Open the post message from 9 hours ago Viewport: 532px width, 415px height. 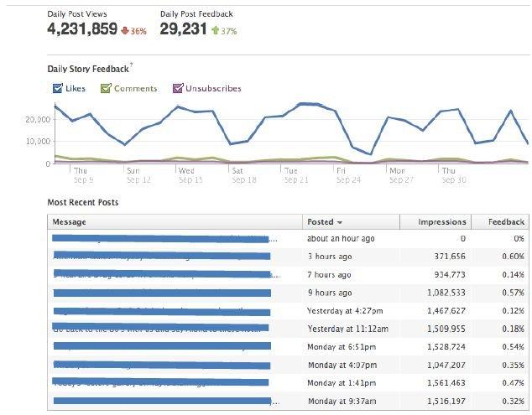(x=162, y=293)
